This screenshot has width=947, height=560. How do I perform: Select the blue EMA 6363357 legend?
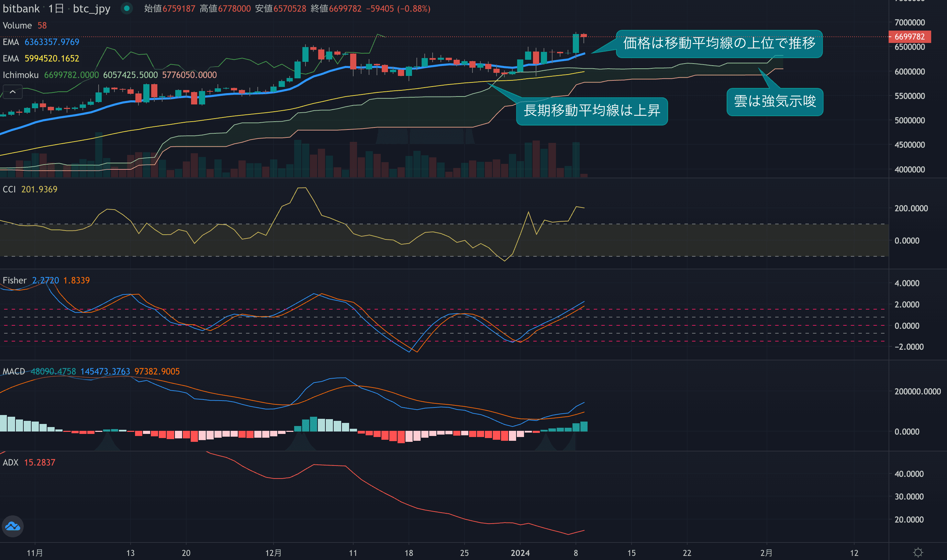(x=11, y=42)
